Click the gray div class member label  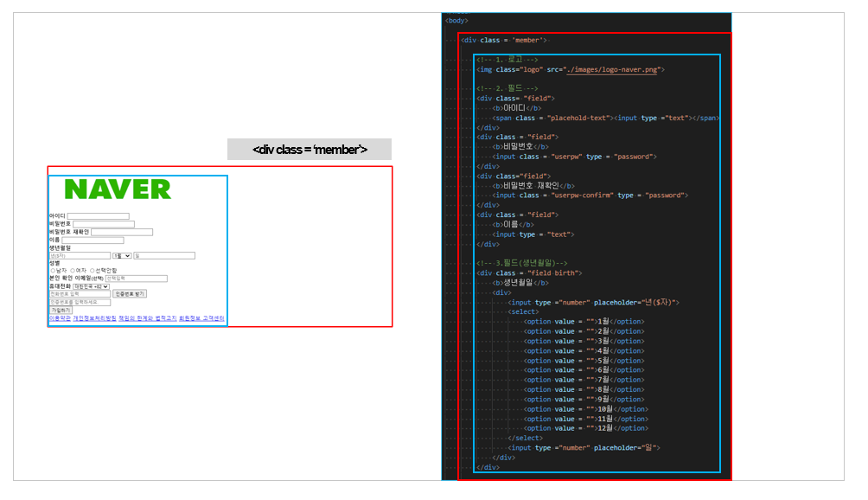coord(310,150)
